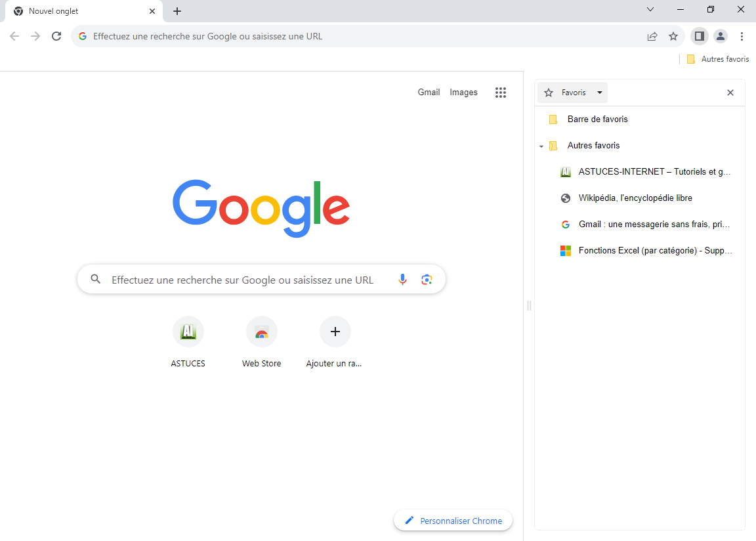Open a new tab with plus button
756x541 pixels.
pos(177,11)
